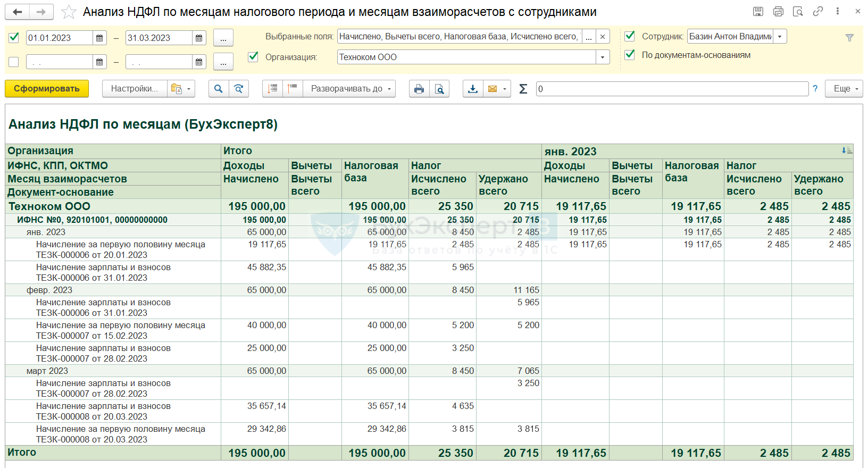Save the report with the download arrow icon
The height and width of the screenshot is (468, 868).
tap(473, 89)
